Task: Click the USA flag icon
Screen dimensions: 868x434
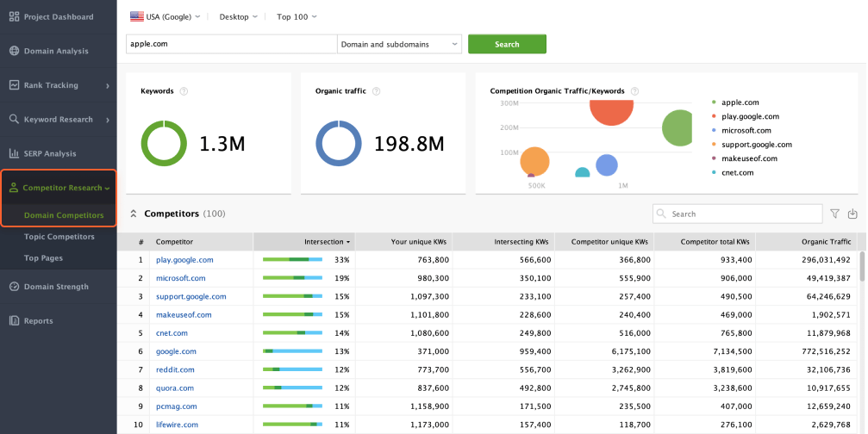Action: click(137, 16)
